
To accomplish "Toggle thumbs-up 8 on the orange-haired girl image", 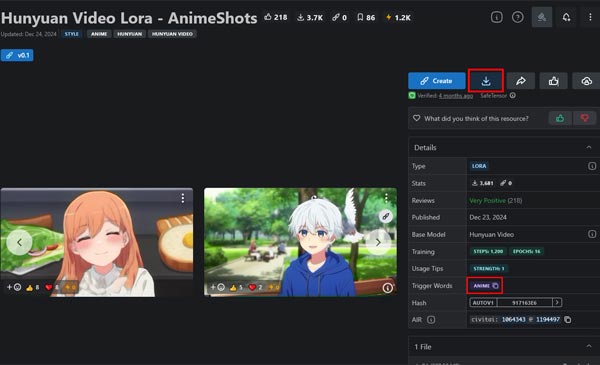I will tap(33, 287).
